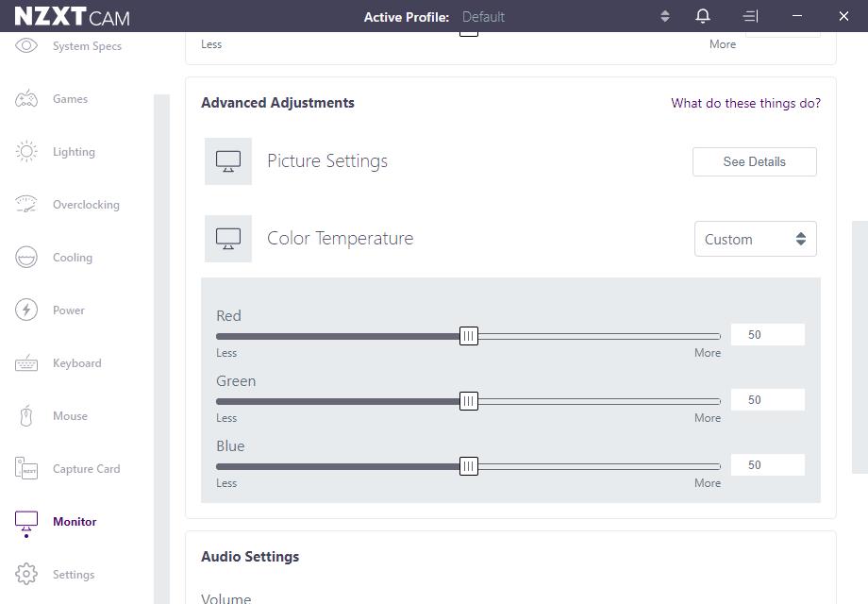The height and width of the screenshot is (604, 868).
Task: Open the notifications bell icon
Action: pos(702,15)
